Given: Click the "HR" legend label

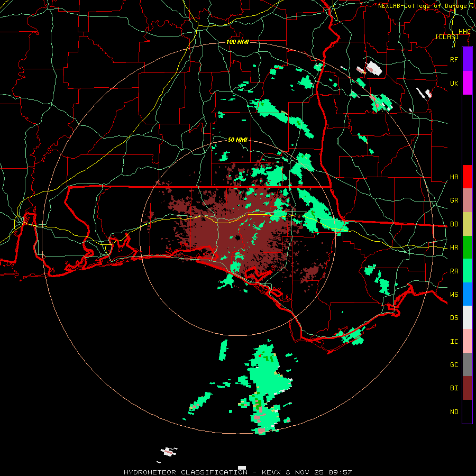Looking at the screenshot, I should (454, 248).
